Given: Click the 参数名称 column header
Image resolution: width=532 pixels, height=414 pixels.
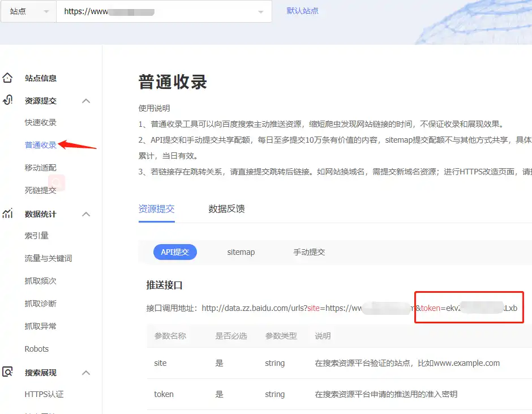Looking at the screenshot, I should point(170,336).
